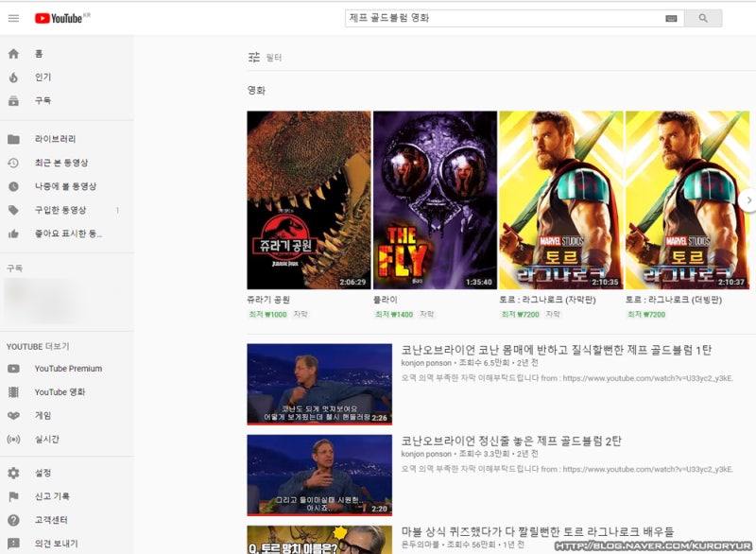Image resolution: width=756 pixels, height=554 pixels.
Task: Open 구독 subscriptions page
Action: coord(43,101)
